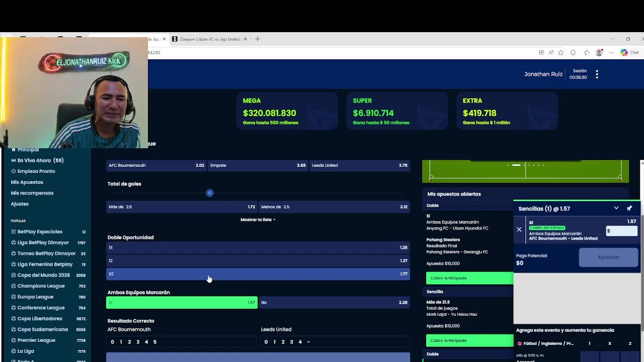Click the browser refresh-style extensions icon

[573, 52]
